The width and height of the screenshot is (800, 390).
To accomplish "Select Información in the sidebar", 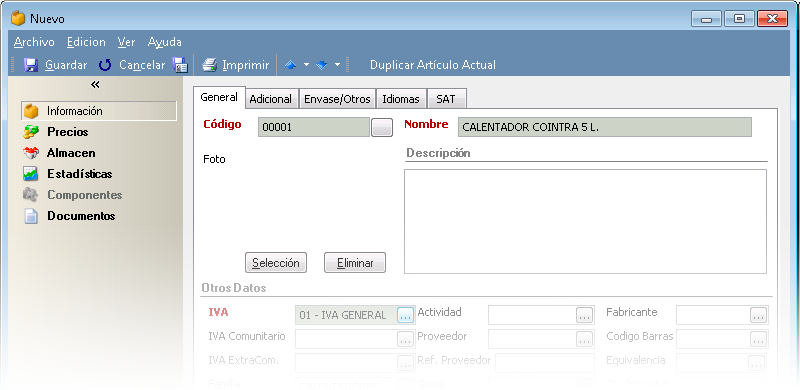I will (98, 111).
